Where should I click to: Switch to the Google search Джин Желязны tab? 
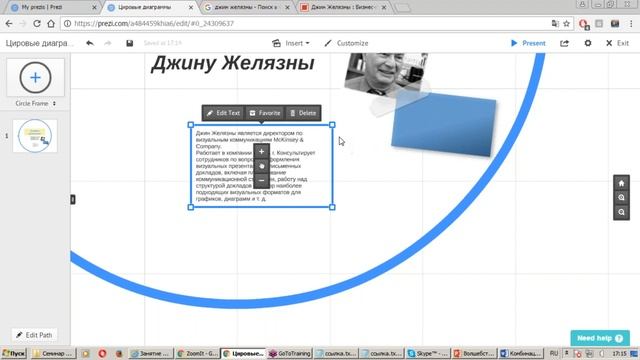pyautogui.click(x=246, y=7)
